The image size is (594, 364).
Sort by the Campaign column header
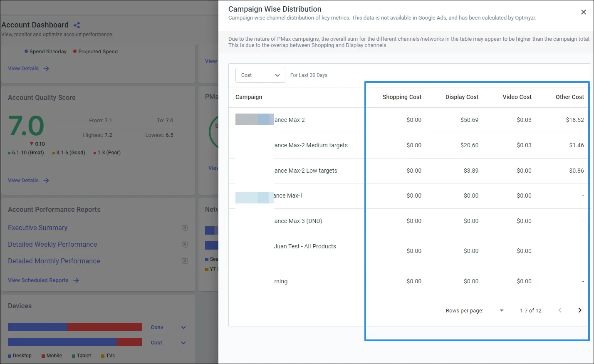249,97
